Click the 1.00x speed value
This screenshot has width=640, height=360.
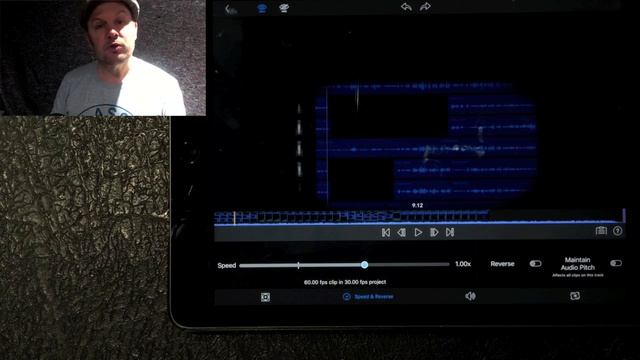point(463,264)
